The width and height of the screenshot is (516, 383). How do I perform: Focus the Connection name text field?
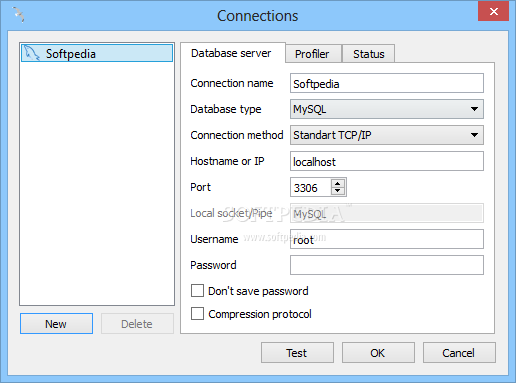coord(387,83)
